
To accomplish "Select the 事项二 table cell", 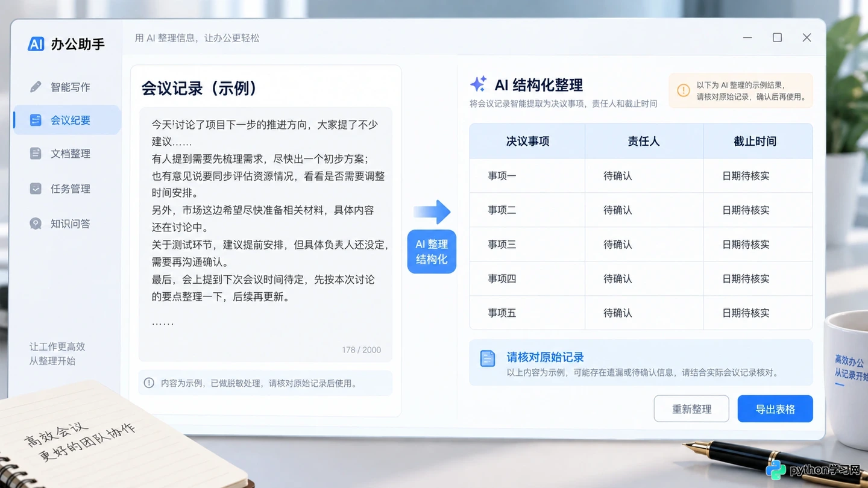I will [x=527, y=210].
